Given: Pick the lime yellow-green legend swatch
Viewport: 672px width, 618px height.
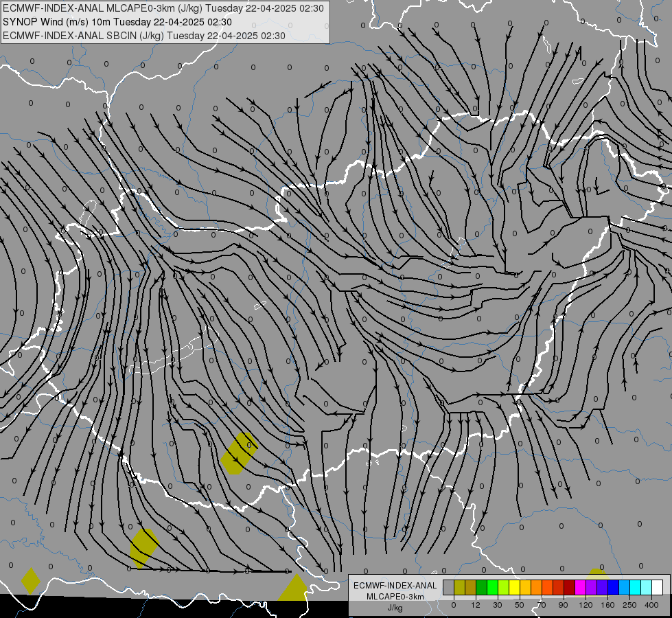Looking at the screenshot, I should [504, 587].
